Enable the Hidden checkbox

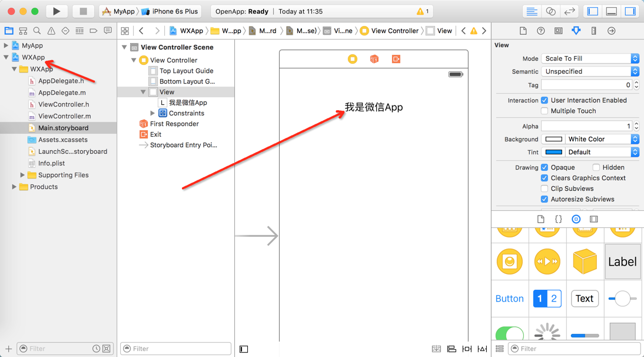[x=596, y=167]
